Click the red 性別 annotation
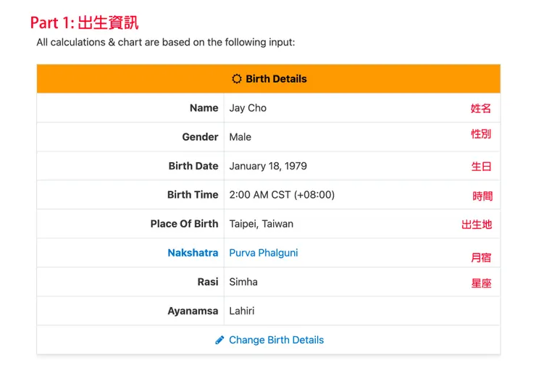The image size is (536, 392). point(481,134)
